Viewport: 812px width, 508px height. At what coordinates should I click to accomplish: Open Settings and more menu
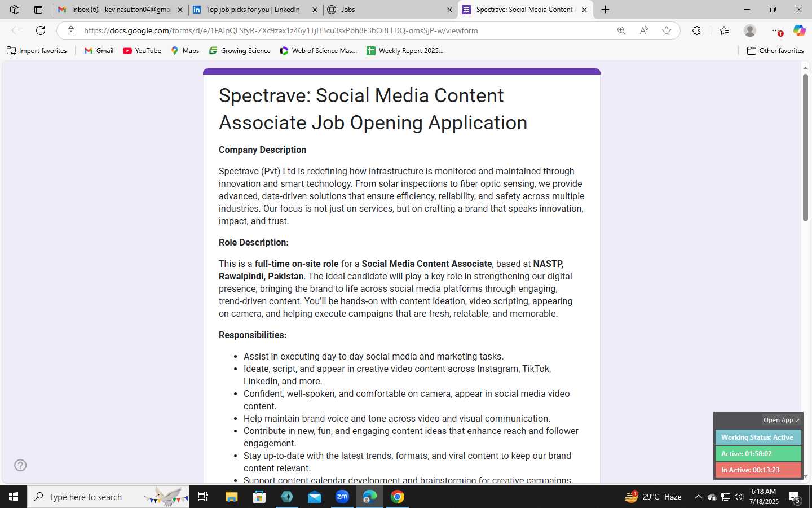(x=776, y=30)
